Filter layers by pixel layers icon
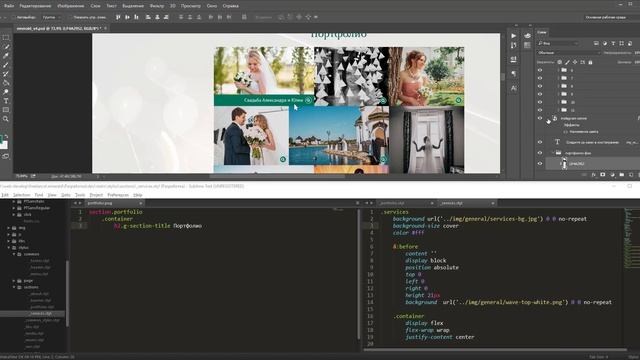The height and width of the screenshot is (360, 640). pyautogui.click(x=596, y=43)
